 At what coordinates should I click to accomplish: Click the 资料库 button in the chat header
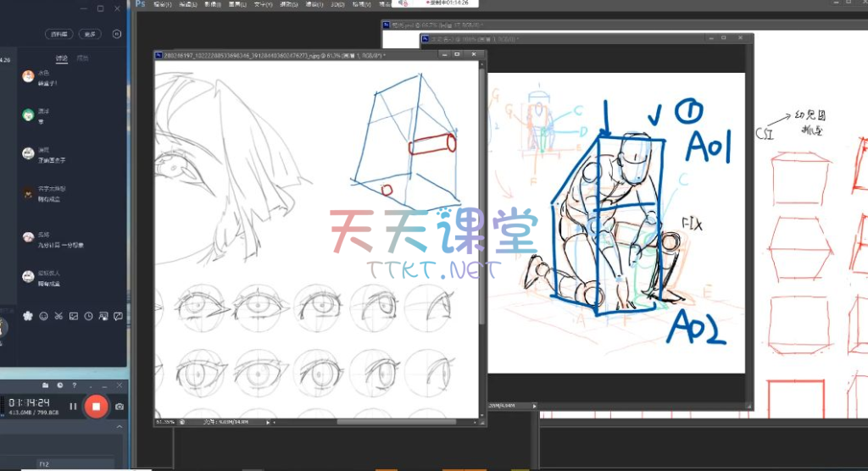pyautogui.click(x=58, y=35)
